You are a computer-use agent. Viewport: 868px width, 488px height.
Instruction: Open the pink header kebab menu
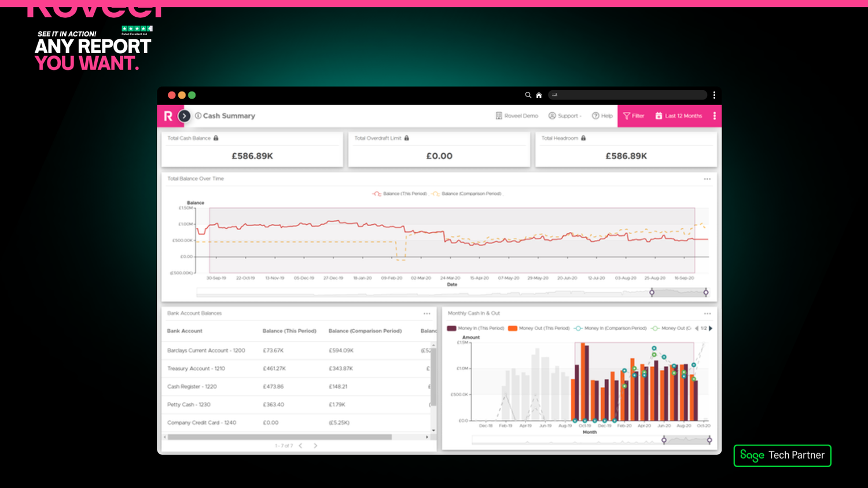pyautogui.click(x=715, y=116)
